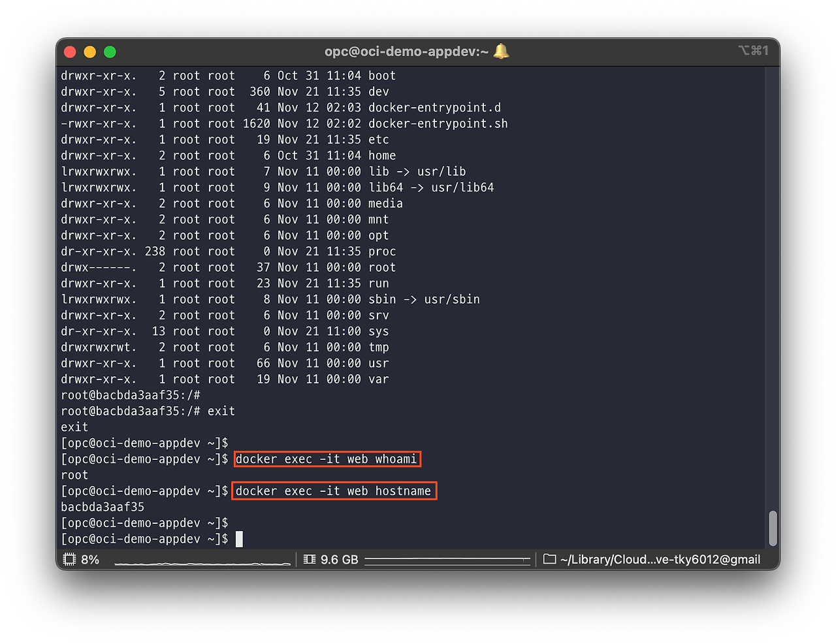Click the 'docker-entrypoint.d' directory name in listing
Screen dimensions: 836x644
[x=434, y=108]
